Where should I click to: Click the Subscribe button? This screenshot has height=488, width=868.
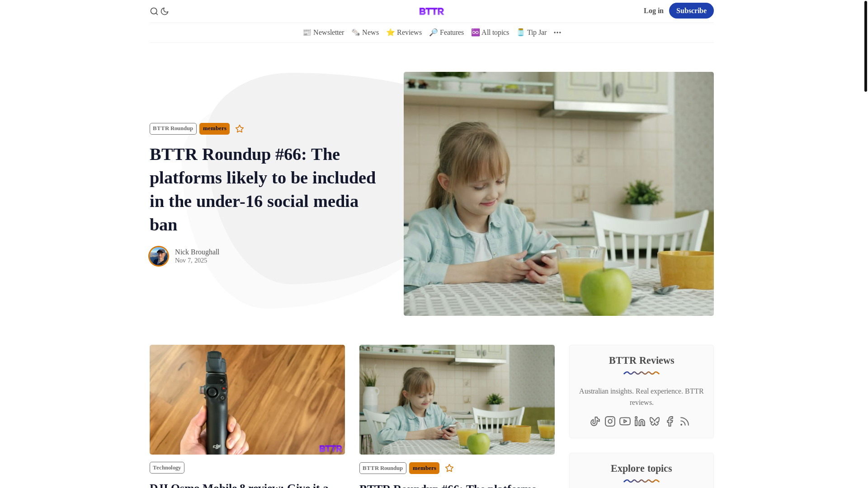pyautogui.click(x=691, y=11)
